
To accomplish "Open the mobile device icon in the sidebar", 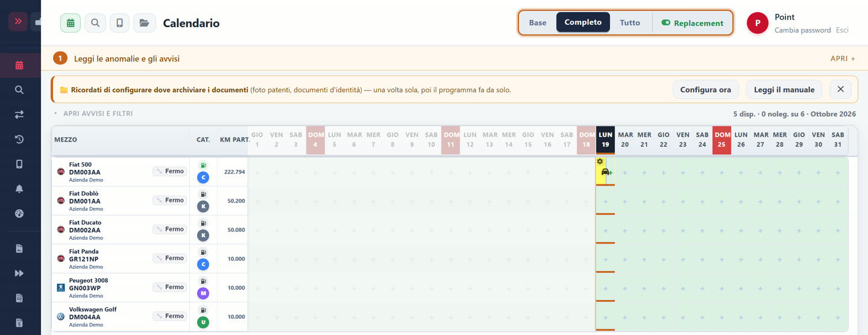I will 19,164.
